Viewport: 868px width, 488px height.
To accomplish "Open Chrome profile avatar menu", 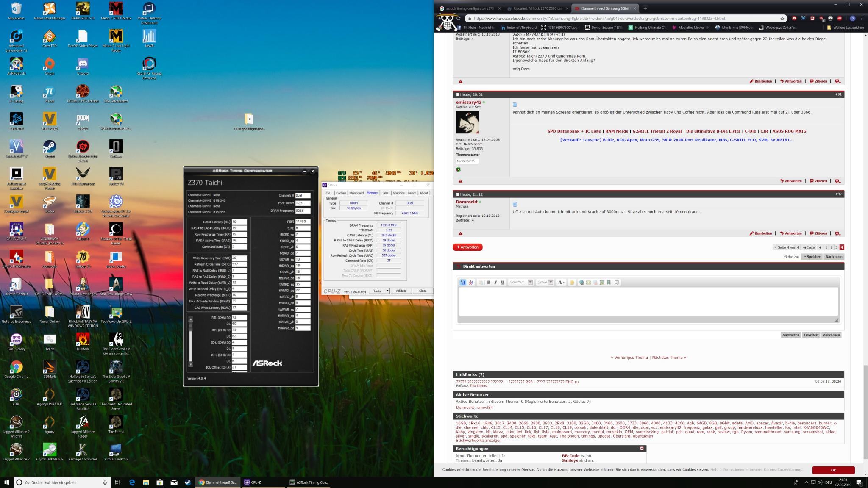I will pos(852,19).
